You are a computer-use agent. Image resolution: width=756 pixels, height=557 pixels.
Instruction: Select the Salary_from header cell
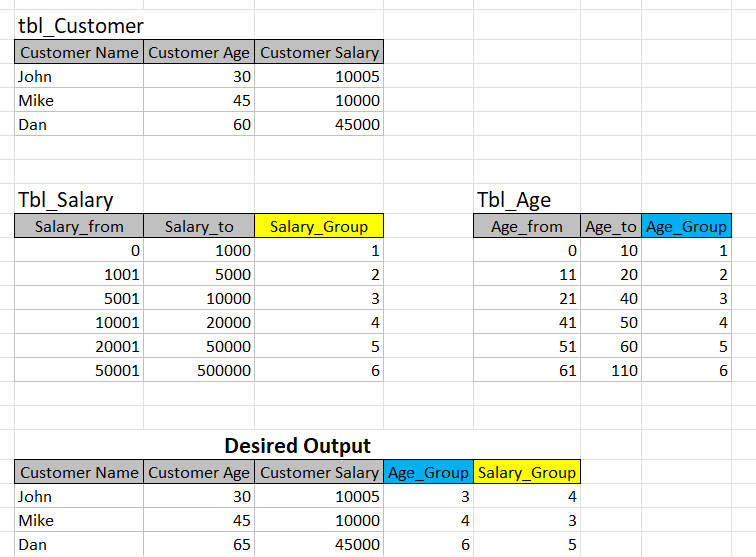[79, 226]
